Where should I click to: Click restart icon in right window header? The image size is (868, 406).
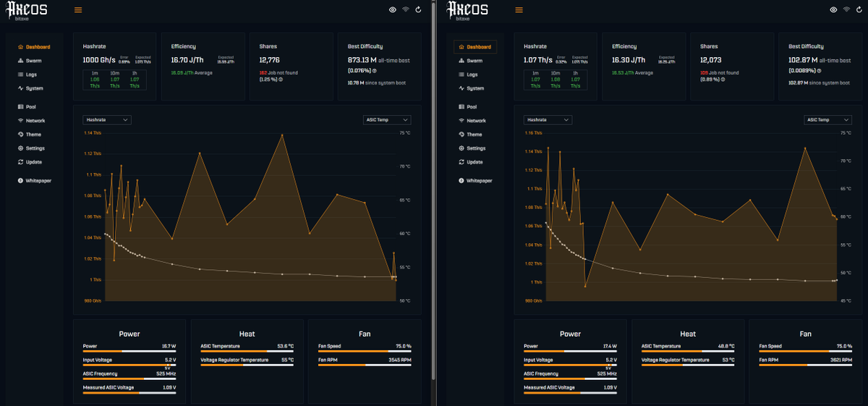pyautogui.click(x=859, y=9)
